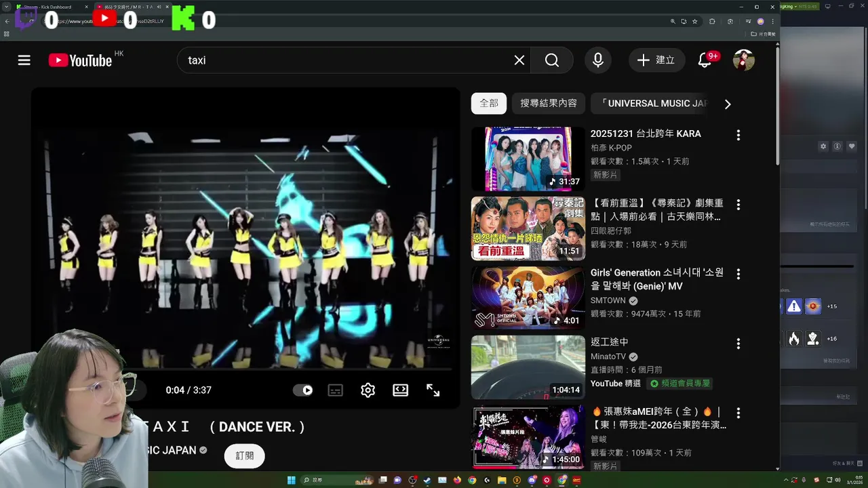
Task: Open Windows Start menu
Action: tap(291, 481)
